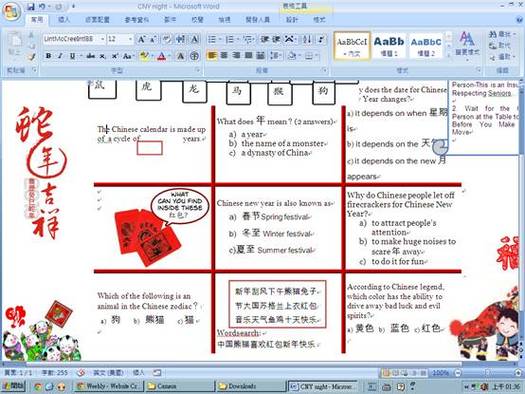Toggle italic formatting
The width and height of the screenshot is (525, 394).
(x=60, y=56)
